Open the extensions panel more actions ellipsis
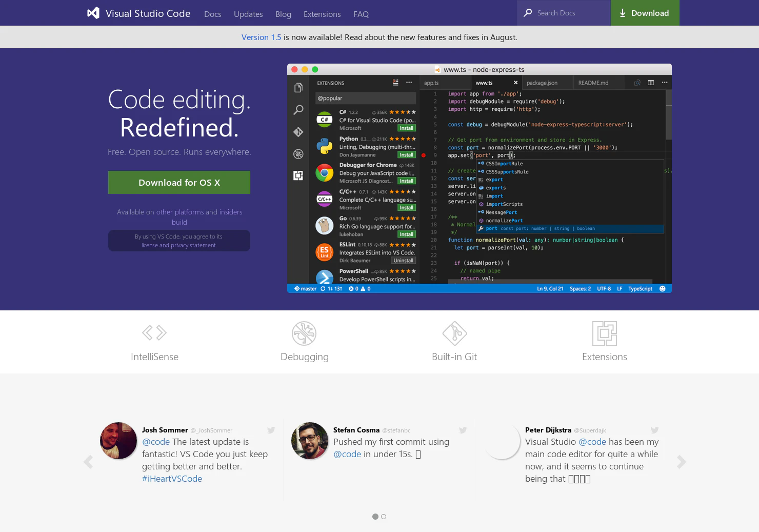The width and height of the screenshot is (759, 532). 409,83
